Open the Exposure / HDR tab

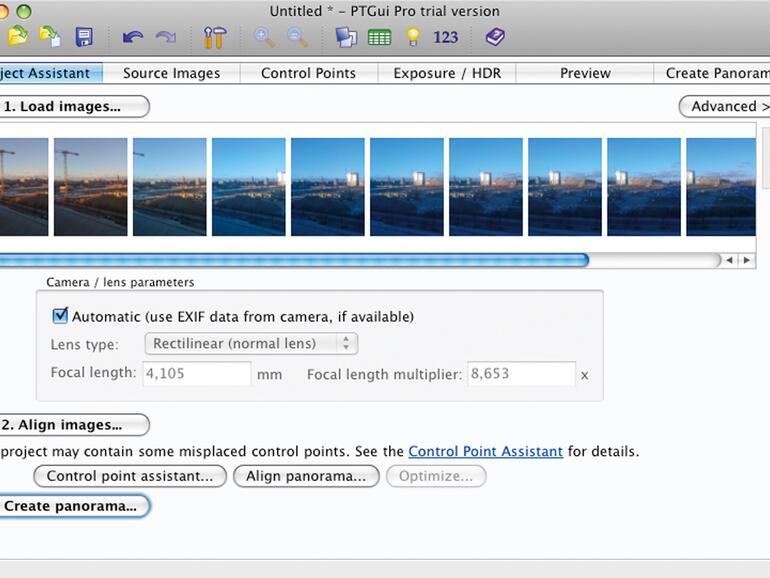(x=446, y=73)
